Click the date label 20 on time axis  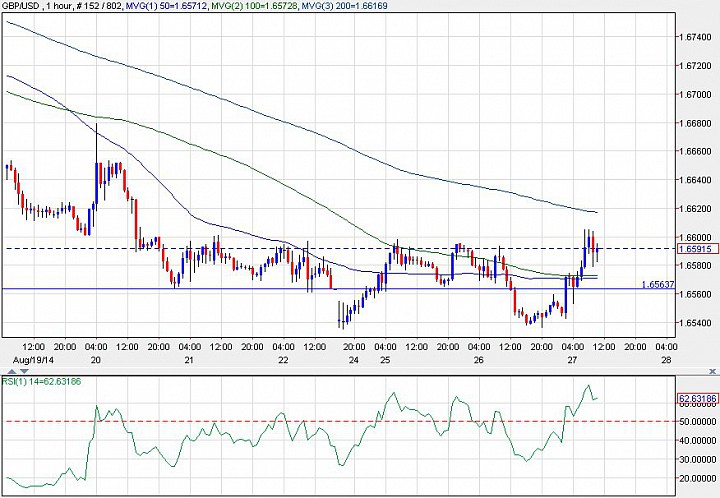[x=96, y=360]
